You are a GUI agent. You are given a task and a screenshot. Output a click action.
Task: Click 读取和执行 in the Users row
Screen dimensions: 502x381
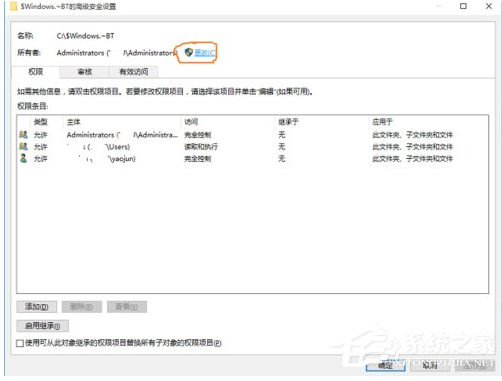pos(201,147)
